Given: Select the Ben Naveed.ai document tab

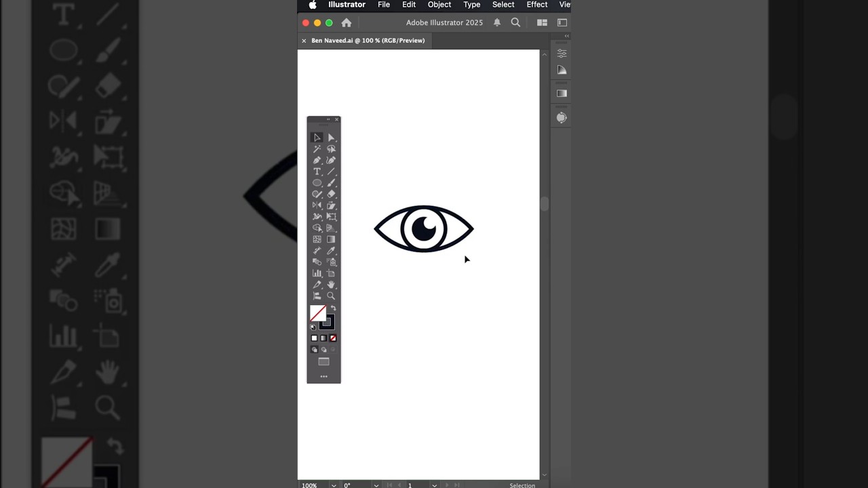Looking at the screenshot, I should (x=368, y=41).
